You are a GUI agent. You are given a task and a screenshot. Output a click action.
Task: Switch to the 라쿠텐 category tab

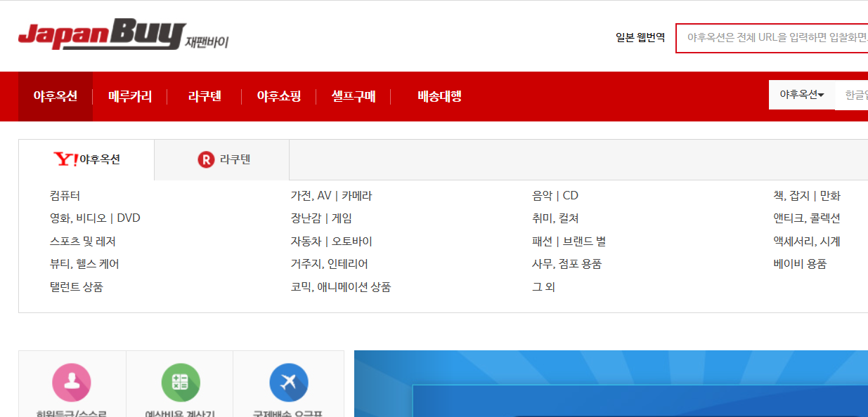point(222,160)
